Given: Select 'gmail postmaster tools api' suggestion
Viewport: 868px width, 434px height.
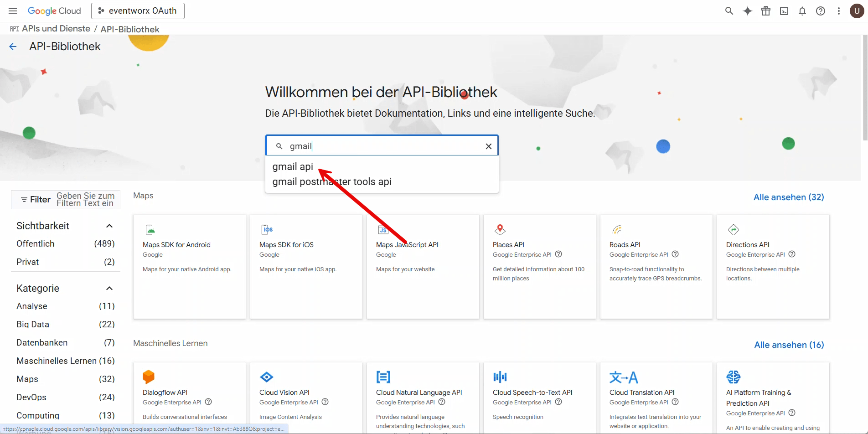Looking at the screenshot, I should coord(332,182).
